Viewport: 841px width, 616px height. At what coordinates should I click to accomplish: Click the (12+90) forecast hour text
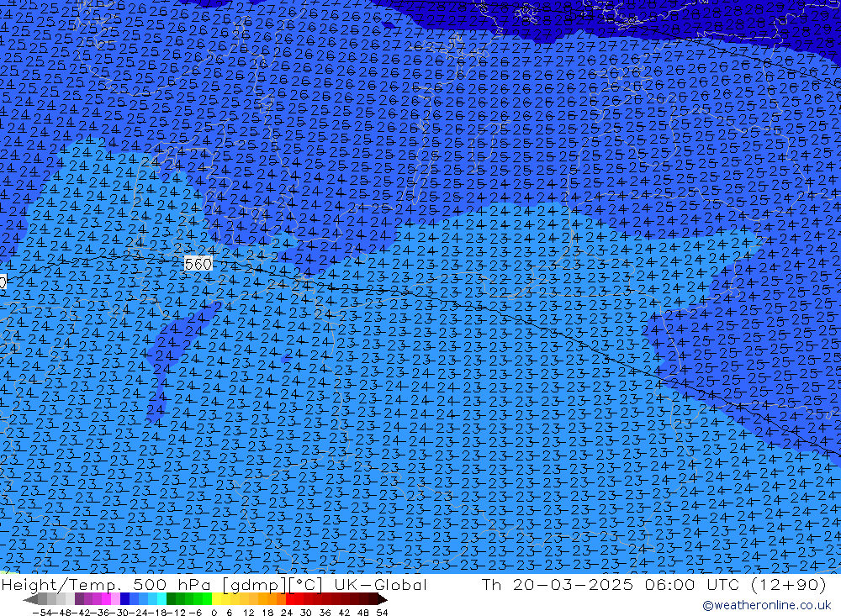(788, 584)
